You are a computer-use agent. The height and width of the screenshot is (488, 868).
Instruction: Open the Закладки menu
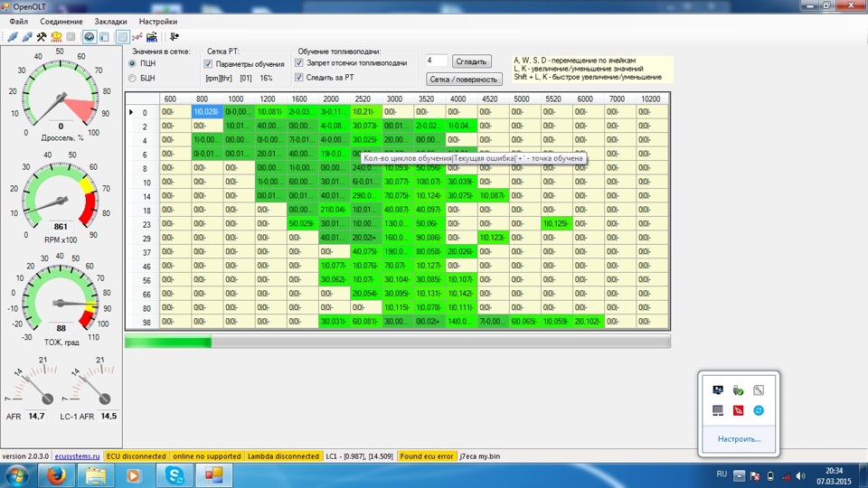coord(110,22)
